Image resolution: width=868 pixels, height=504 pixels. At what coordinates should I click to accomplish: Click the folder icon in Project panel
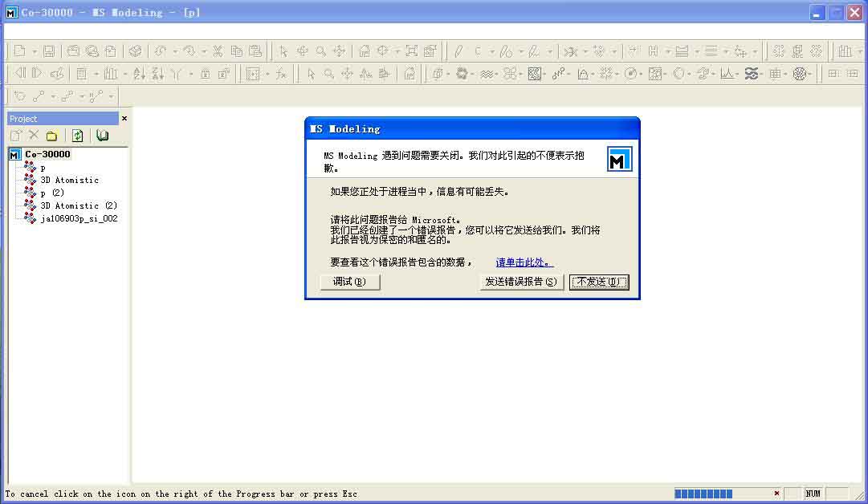pos(51,136)
